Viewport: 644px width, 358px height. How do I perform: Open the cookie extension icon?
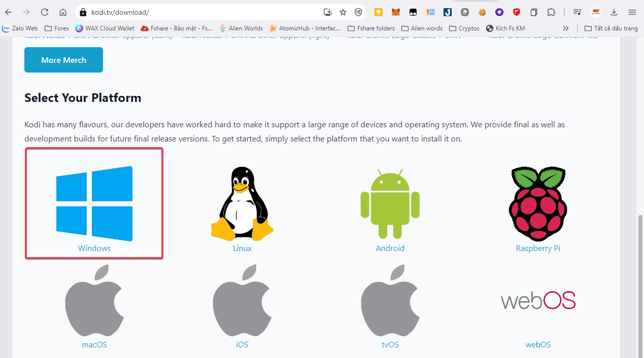click(x=482, y=12)
